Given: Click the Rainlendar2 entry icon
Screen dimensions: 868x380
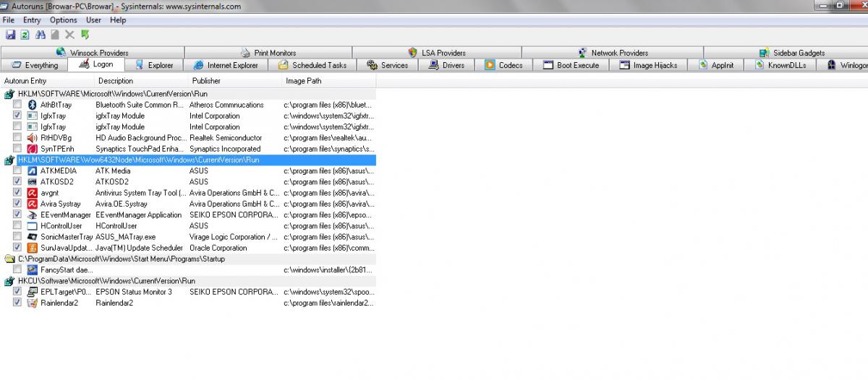Looking at the screenshot, I should coord(32,303).
